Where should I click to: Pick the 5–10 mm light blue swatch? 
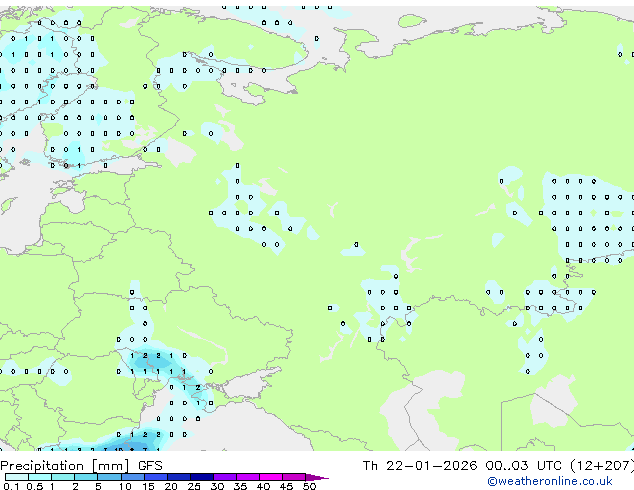pos(109,477)
